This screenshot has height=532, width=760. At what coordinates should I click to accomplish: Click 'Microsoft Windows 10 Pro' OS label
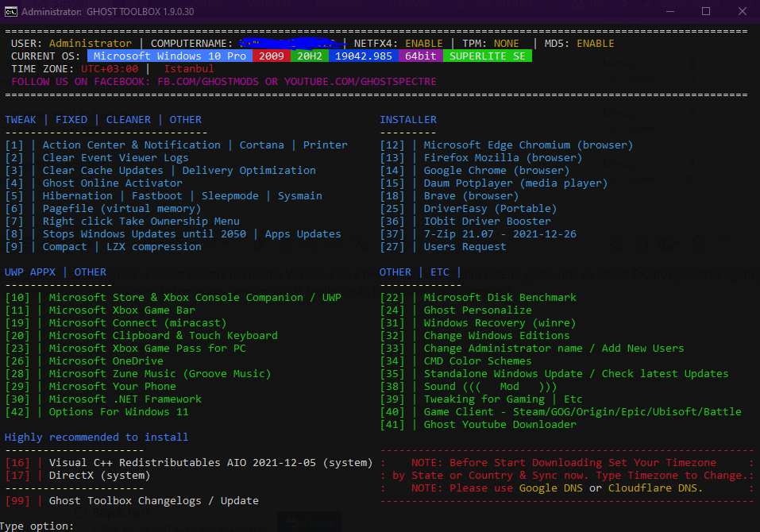tap(170, 56)
